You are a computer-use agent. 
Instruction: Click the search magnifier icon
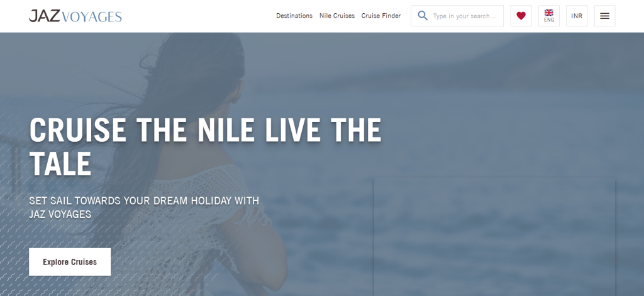click(423, 16)
